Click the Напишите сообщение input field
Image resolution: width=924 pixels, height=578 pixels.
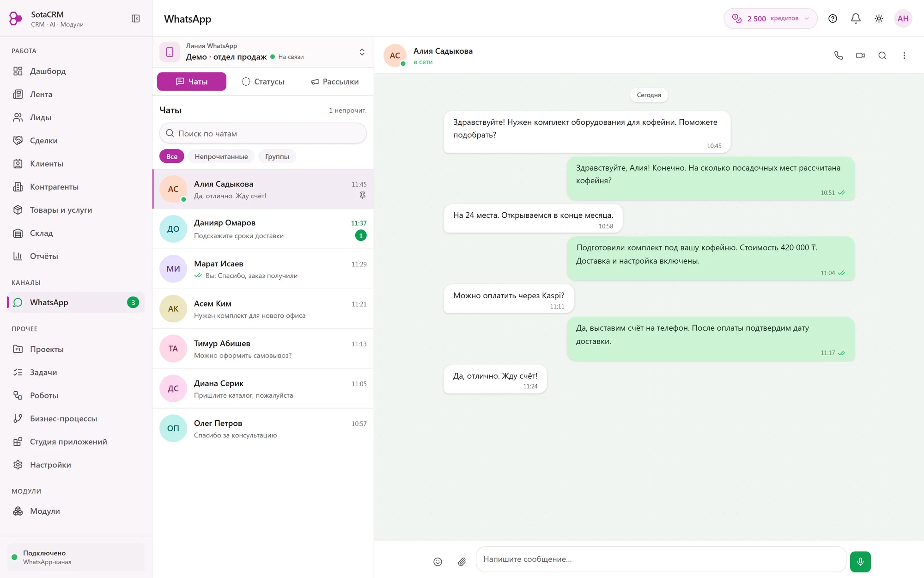[661, 559]
